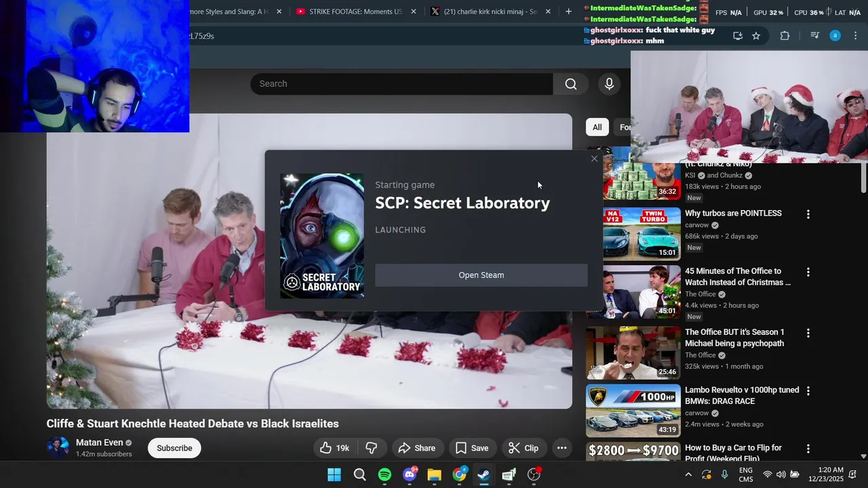Focus the YouTube Search field
Image resolution: width=868 pixels, height=488 pixels.
tap(401, 84)
